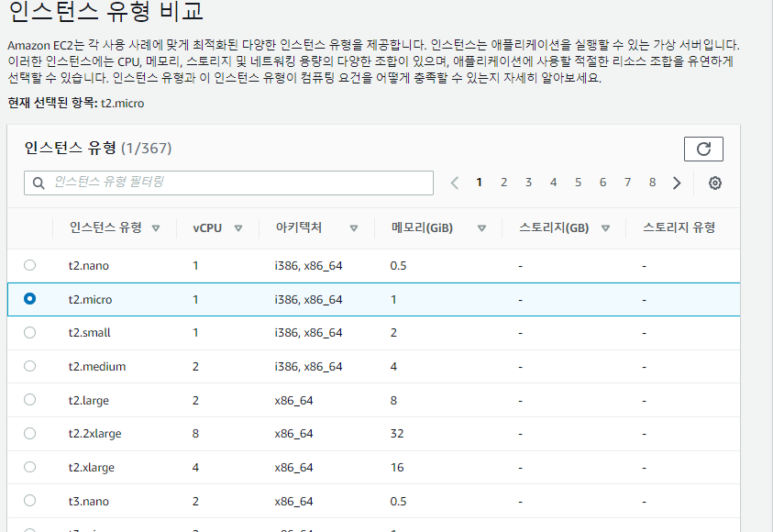The height and width of the screenshot is (532, 773).
Task: Click the refresh icon button
Action: pyautogui.click(x=703, y=149)
